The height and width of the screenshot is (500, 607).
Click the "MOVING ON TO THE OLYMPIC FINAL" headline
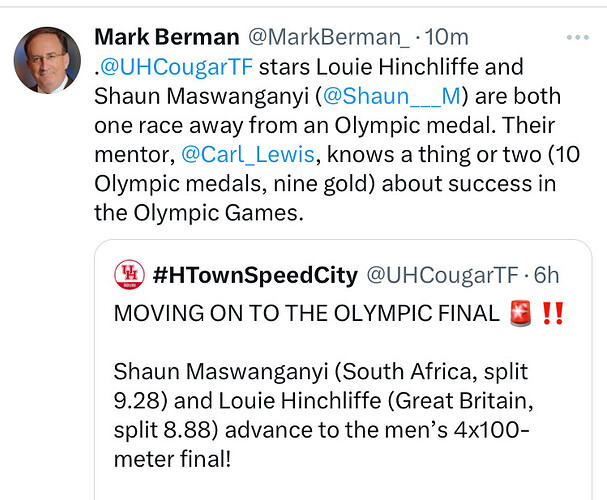(305, 313)
